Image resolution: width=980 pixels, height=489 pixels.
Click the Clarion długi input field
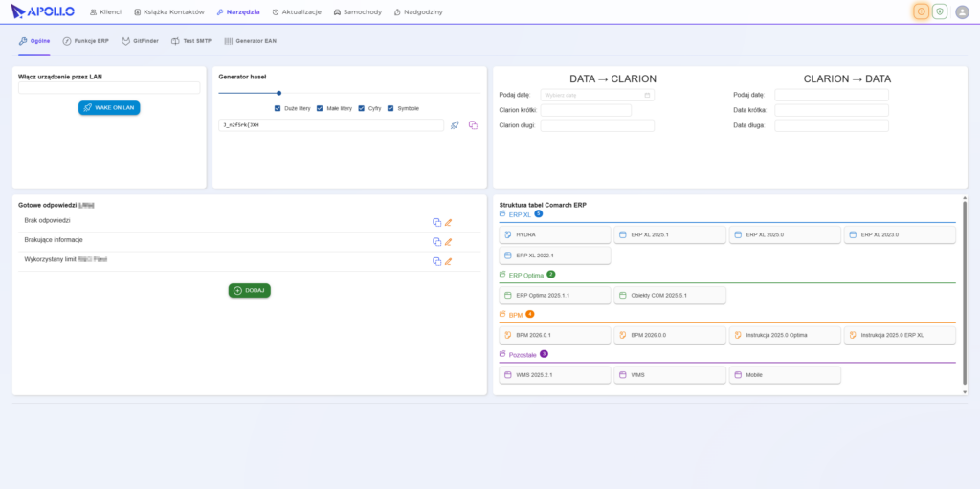coord(597,125)
